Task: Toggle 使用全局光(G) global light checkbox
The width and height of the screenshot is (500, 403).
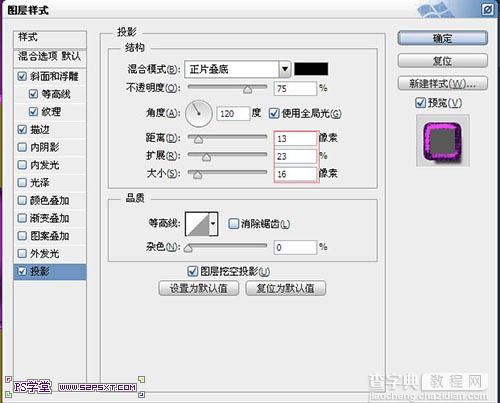Action: (274, 113)
